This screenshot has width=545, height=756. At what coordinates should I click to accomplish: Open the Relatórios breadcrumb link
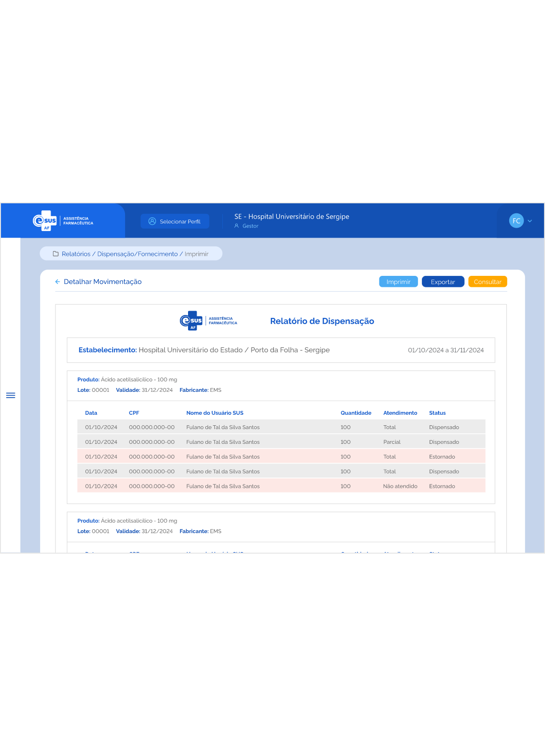76,254
